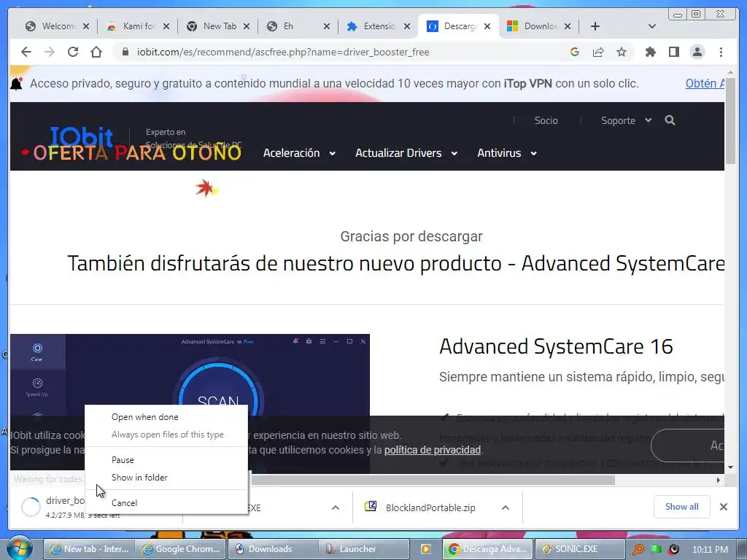
Task: Open media player taskbar icon
Action: (x=425, y=549)
